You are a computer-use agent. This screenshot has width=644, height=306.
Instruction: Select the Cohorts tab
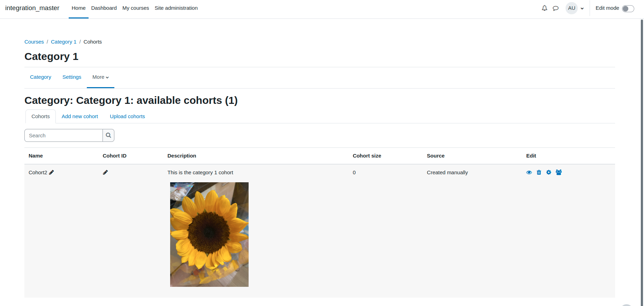click(40, 116)
